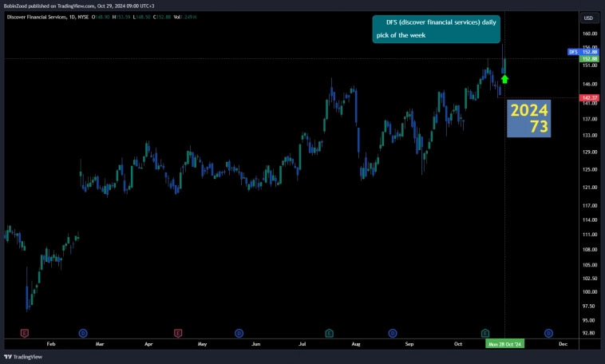Open the red earnings marker between April and May

(178, 332)
